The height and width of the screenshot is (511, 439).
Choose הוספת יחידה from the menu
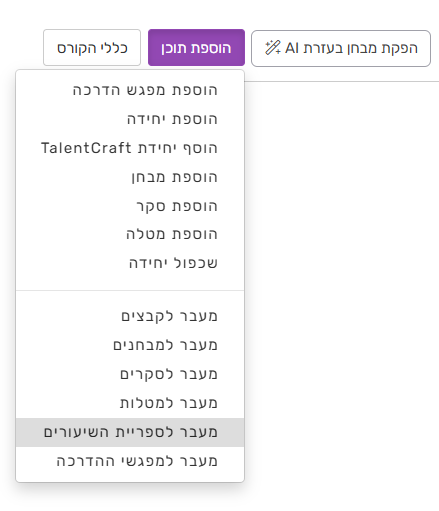(x=130, y=119)
